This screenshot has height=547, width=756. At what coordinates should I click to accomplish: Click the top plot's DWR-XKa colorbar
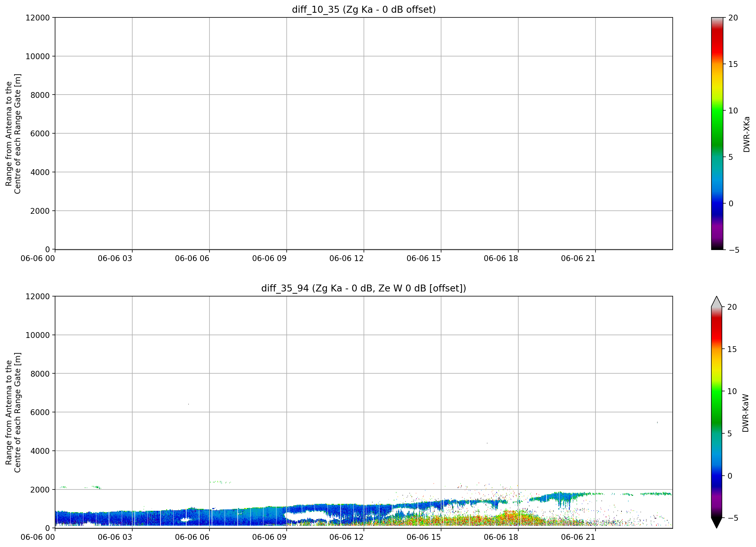[717, 133]
